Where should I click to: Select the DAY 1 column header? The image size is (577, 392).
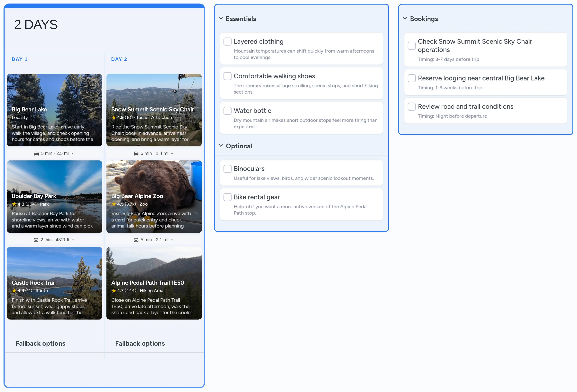click(x=20, y=59)
